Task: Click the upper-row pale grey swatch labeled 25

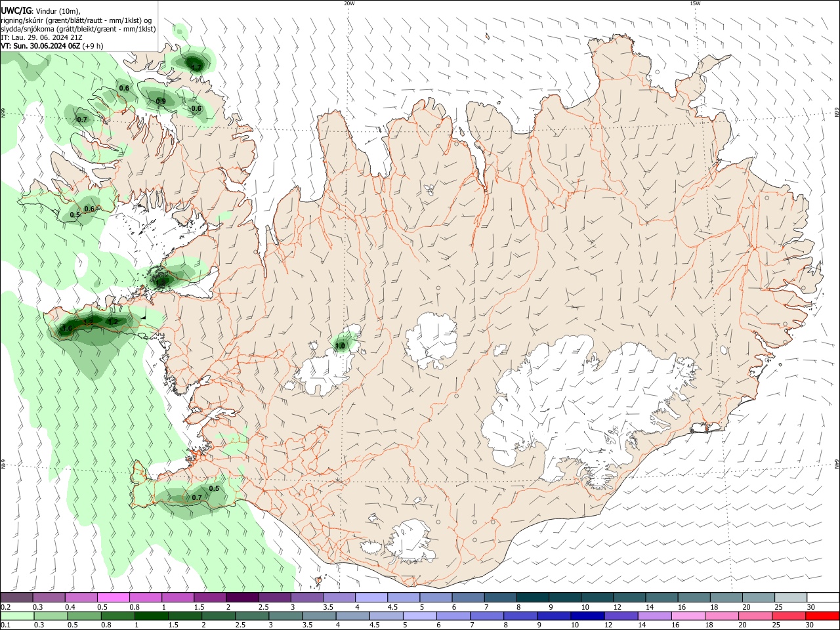Action: pos(791,597)
